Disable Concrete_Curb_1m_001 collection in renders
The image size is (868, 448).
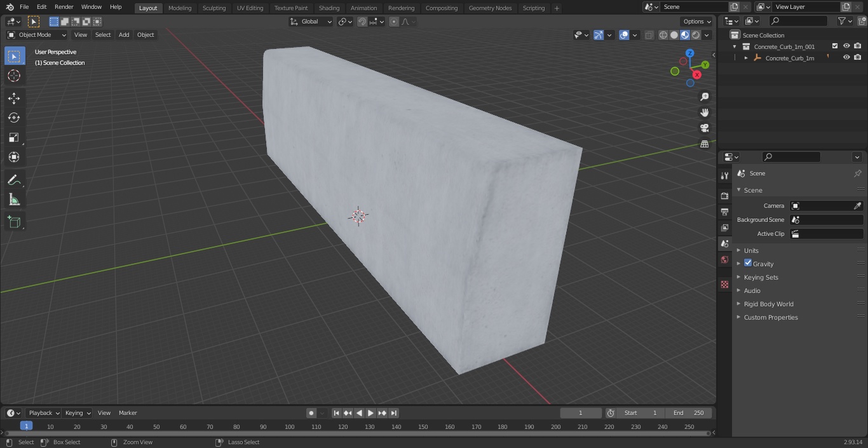click(x=858, y=46)
